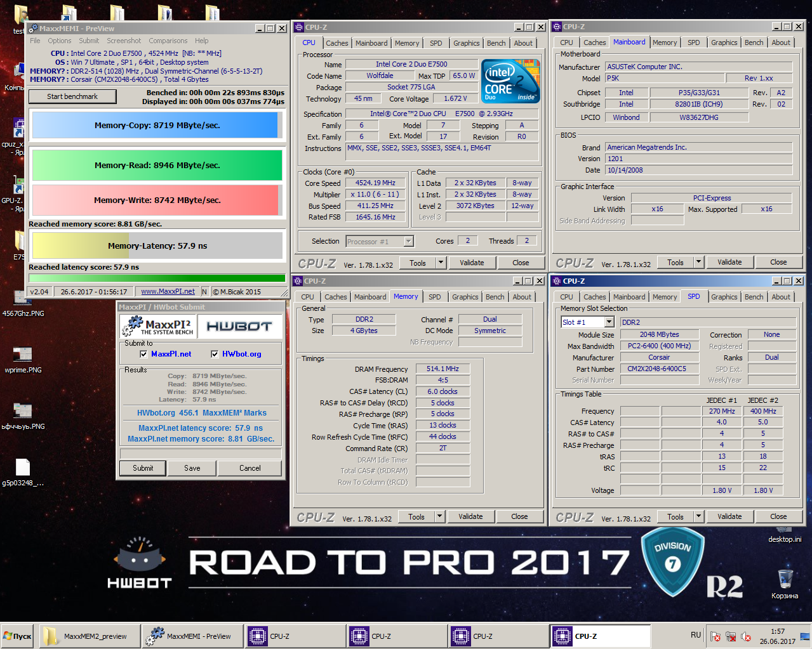Open Bench tab in CPU-Z Mainboard window
This screenshot has width=812, height=649.
click(x=754, y=43)
